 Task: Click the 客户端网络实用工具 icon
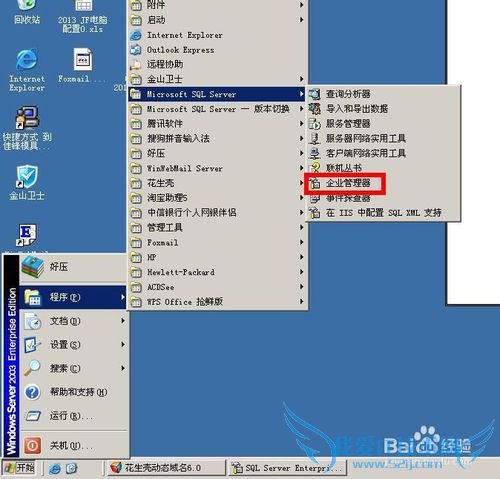click(x=314, y=153)
